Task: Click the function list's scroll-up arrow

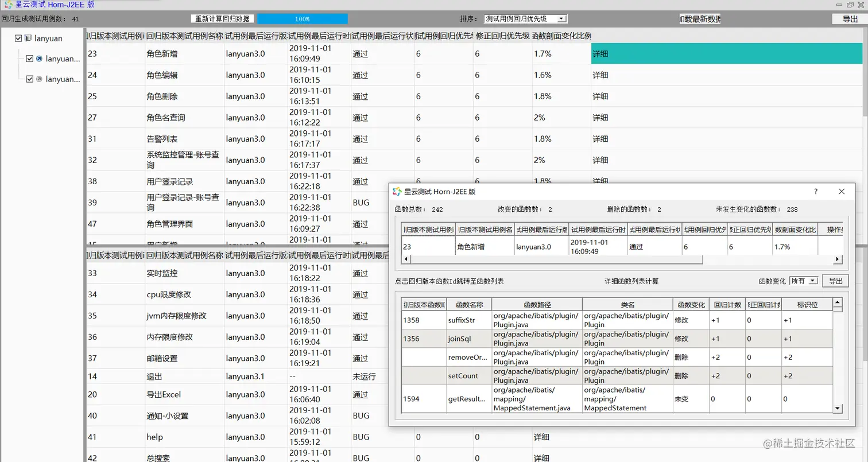Action: click(x=838, y=302)
